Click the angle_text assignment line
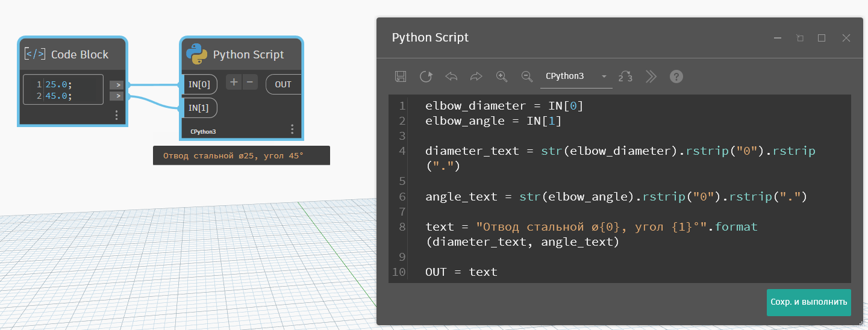This screenshot has height=330, width=868. [x=616, y=196]
